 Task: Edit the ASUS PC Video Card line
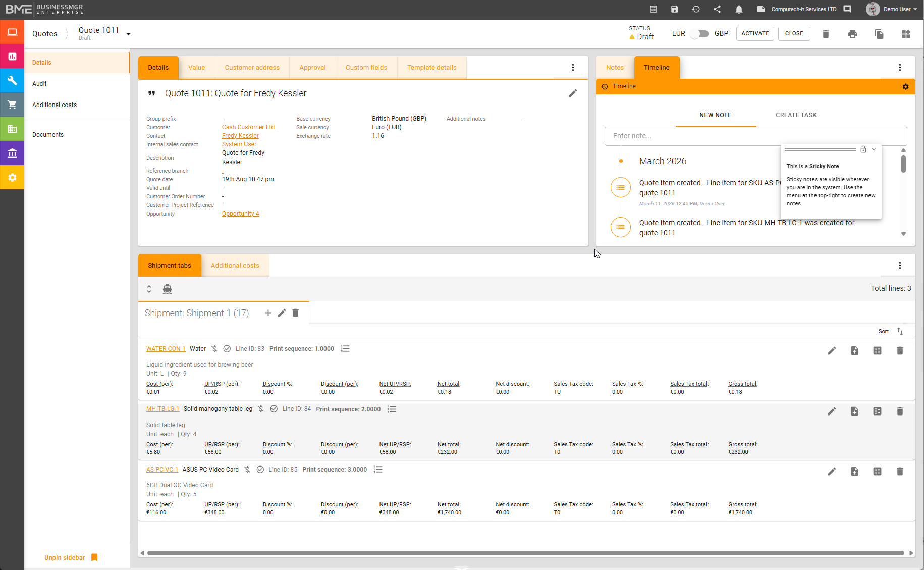click(832, 472)
